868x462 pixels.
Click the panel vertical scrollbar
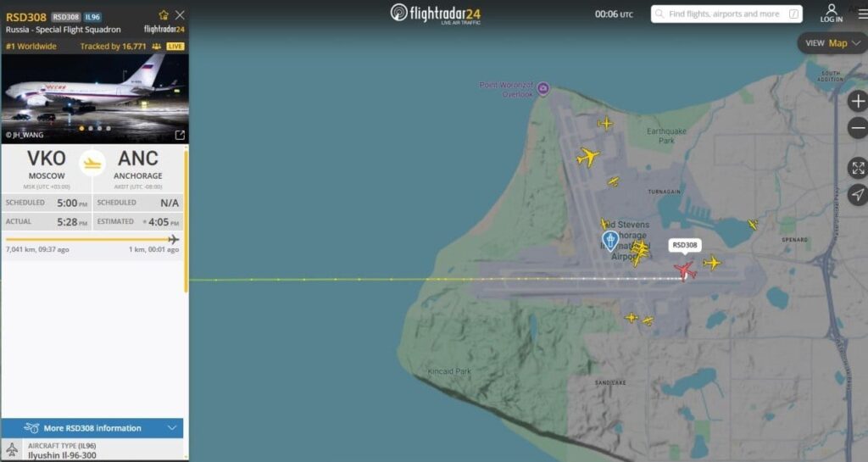pos(186,221)
